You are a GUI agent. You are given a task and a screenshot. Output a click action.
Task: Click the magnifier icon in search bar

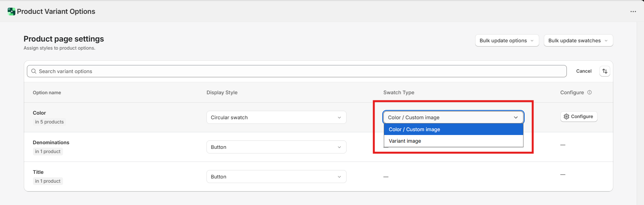(x=34, y=71)
